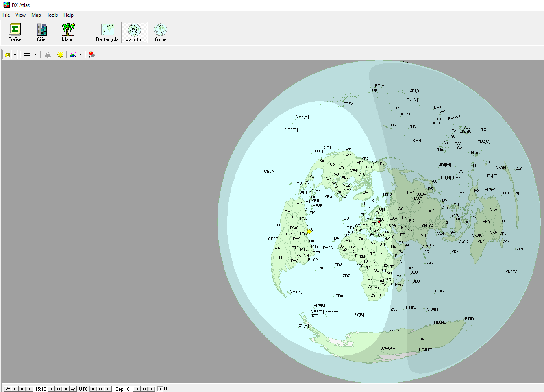Toggle the yellow sun gray line button
Screen dimensions: 544x392
click(x=60, y=54)
